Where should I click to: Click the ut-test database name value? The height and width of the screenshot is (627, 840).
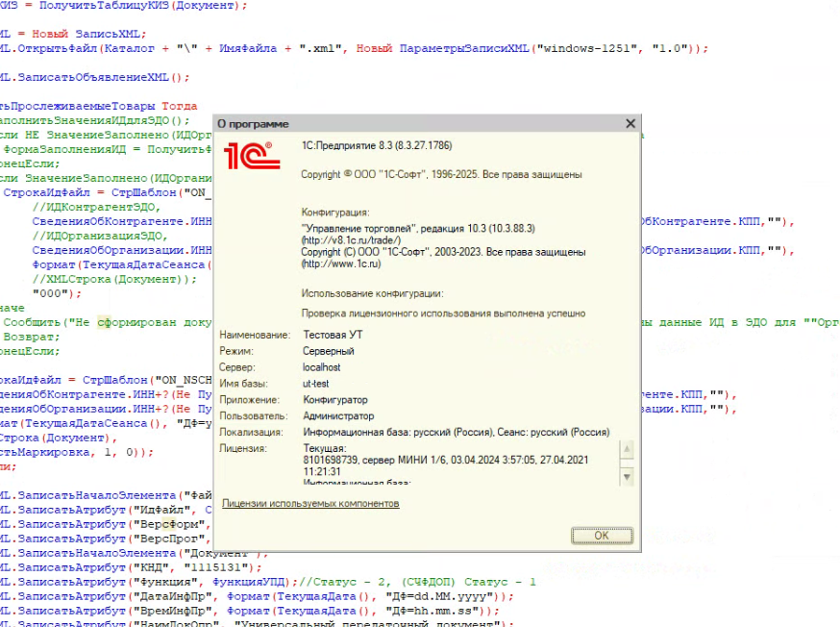click(x=315, y=384)
